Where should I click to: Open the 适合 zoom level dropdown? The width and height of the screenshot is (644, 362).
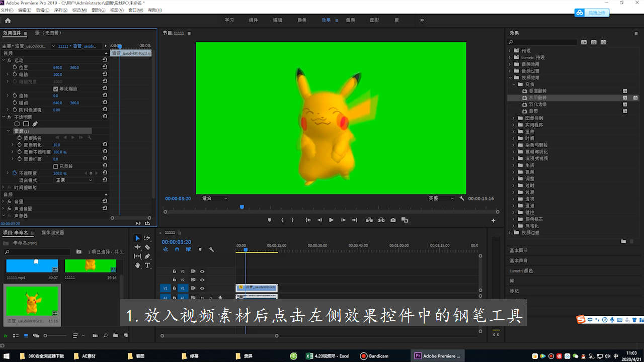pyautogui.click(x=214, y=198)
